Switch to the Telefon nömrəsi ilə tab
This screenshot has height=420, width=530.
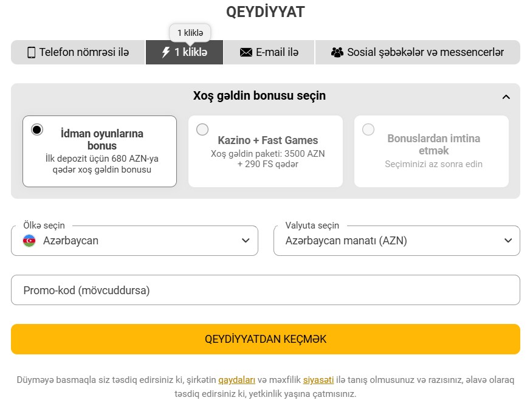77,52
